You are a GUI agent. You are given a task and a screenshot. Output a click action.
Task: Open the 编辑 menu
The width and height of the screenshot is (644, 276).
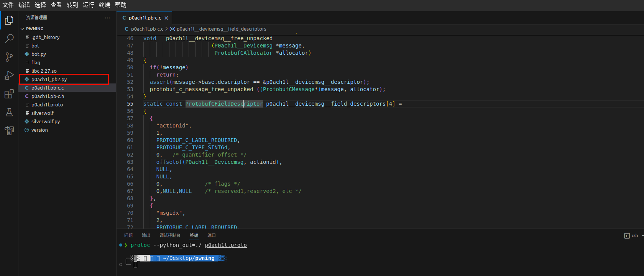(24, 5)
